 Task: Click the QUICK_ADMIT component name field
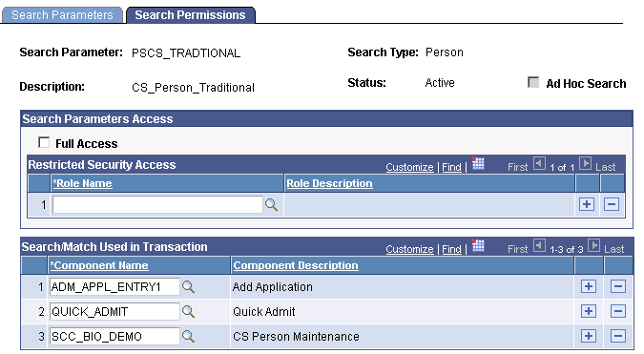114,311
